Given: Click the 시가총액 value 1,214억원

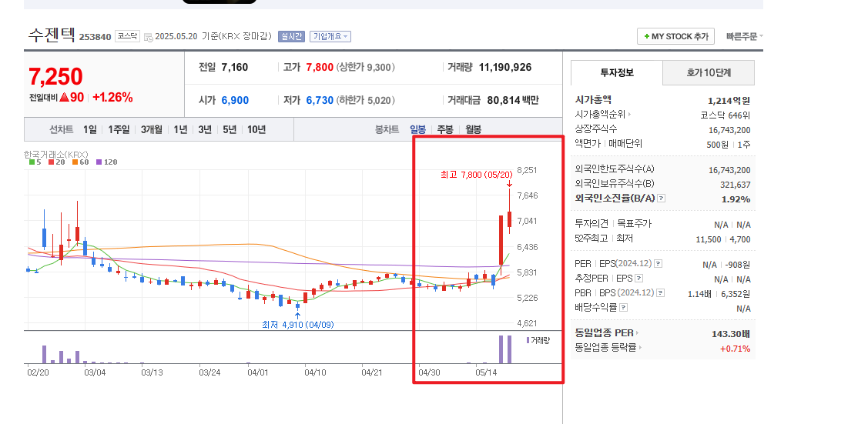Looking at the screenshot, I should [729, 101].
